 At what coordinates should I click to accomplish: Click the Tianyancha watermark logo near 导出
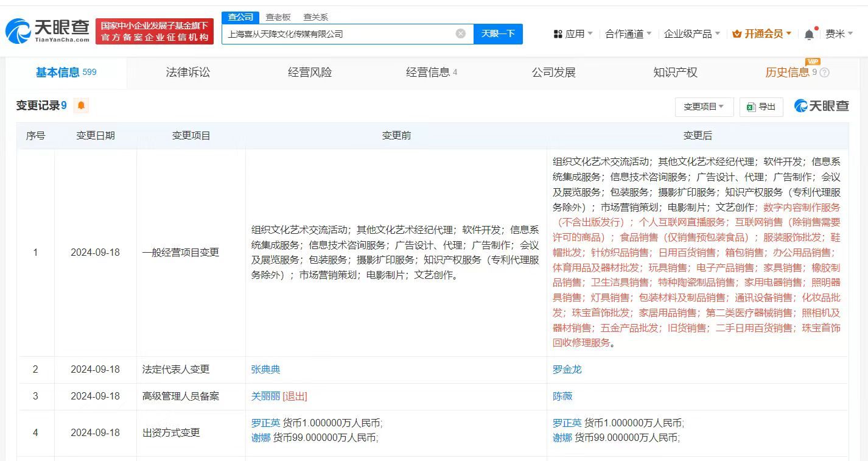click(x=821, y=106)
